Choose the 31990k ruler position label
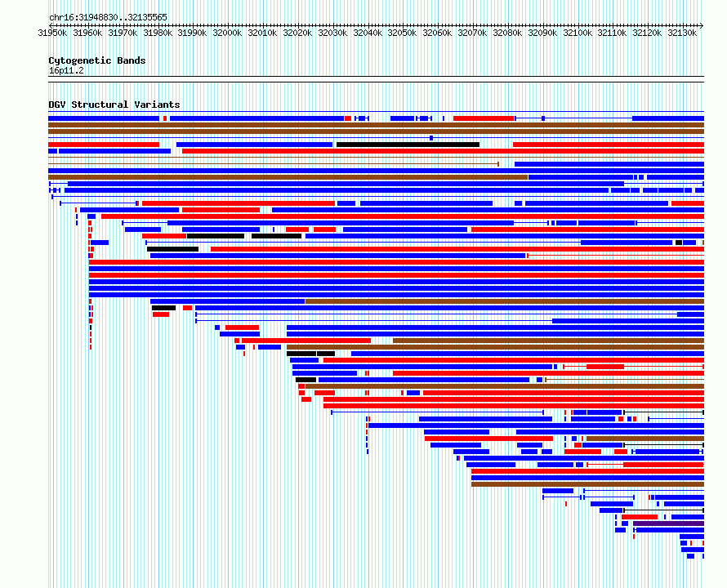Screen dimensions: 727x588 192,33
